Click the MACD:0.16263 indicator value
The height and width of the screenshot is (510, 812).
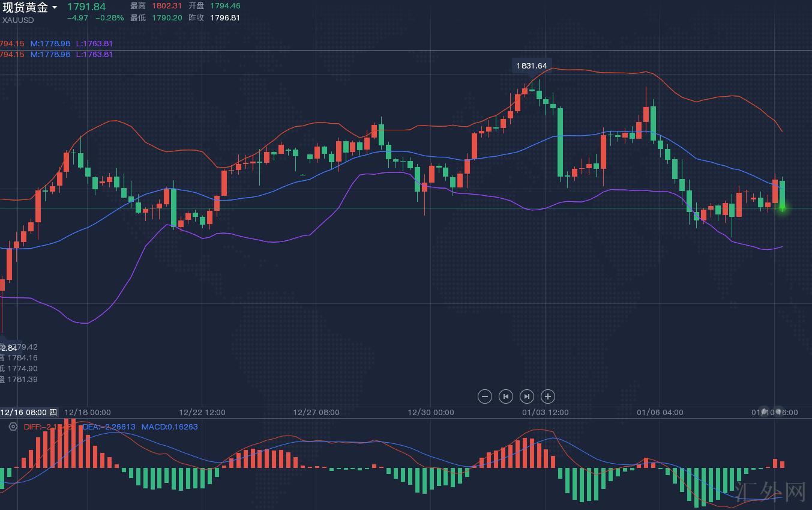(169, 427)
